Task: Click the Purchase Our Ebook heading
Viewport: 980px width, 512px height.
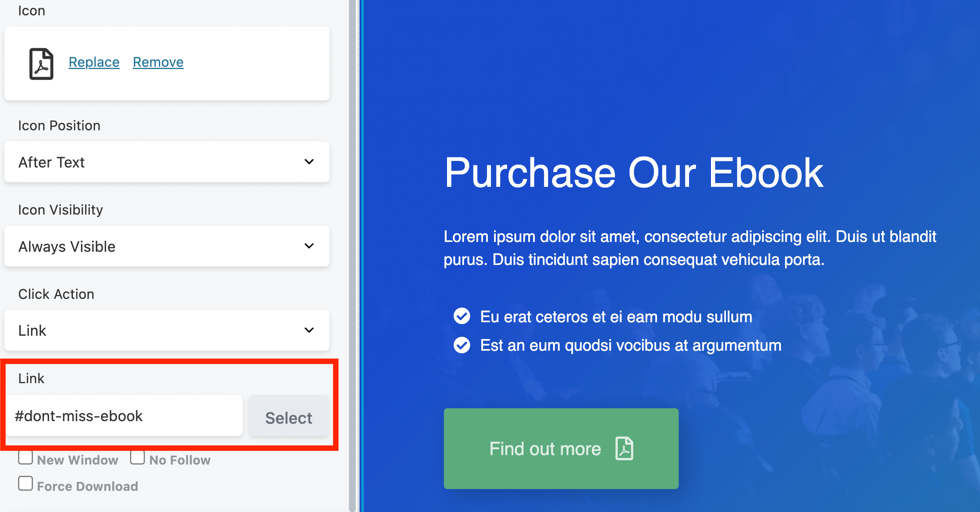Action: click(x=633, y=173)
